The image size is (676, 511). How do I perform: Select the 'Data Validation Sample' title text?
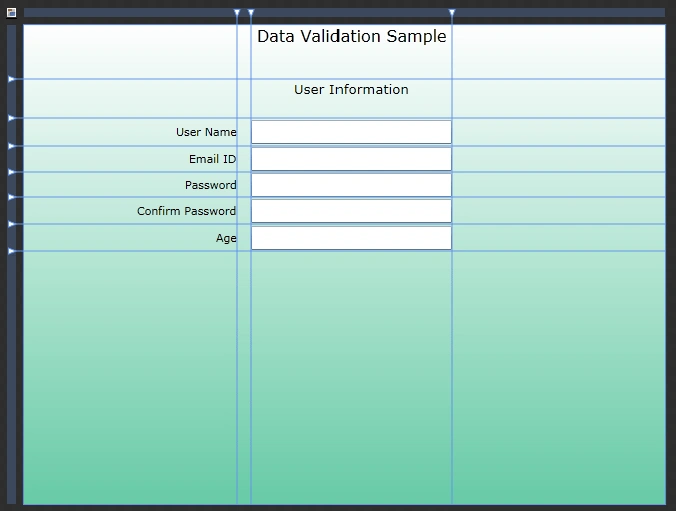point(352,36)
